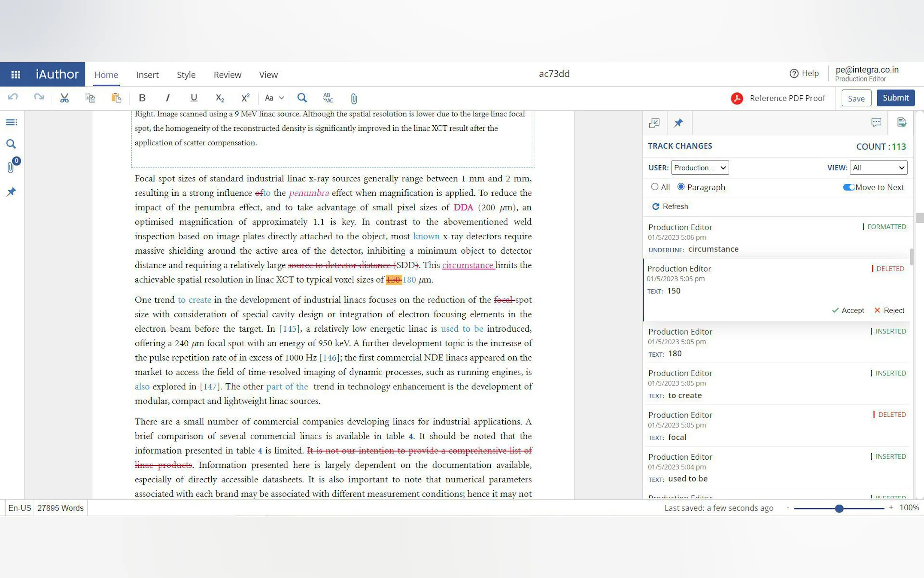Open the apps grid icon
The height and width of the screenshot is (578, 924).
click(x=16, y=74)
